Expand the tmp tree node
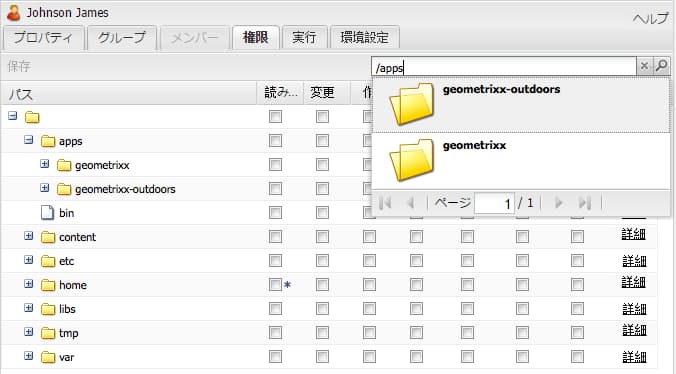Screen dimensions: 676x374 click(x=28, y=332)
